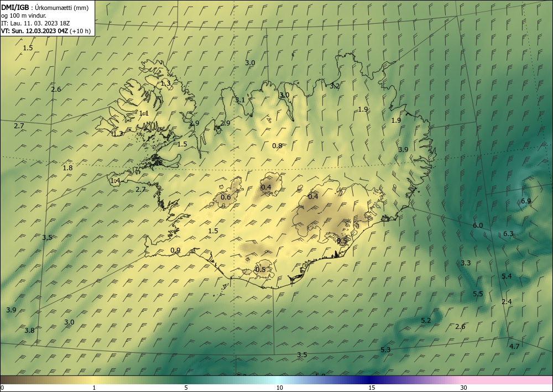Click the text "og 100 m vindur."
553x392 pixels.
(24, 15)
